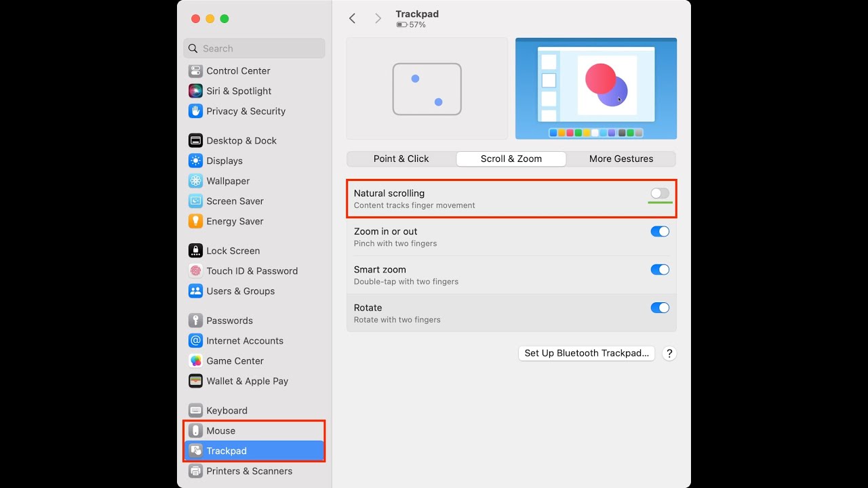This screenshot has height=488, width=868.
Task: Open the Screen Saver icon
Action: tap(196, 201)
